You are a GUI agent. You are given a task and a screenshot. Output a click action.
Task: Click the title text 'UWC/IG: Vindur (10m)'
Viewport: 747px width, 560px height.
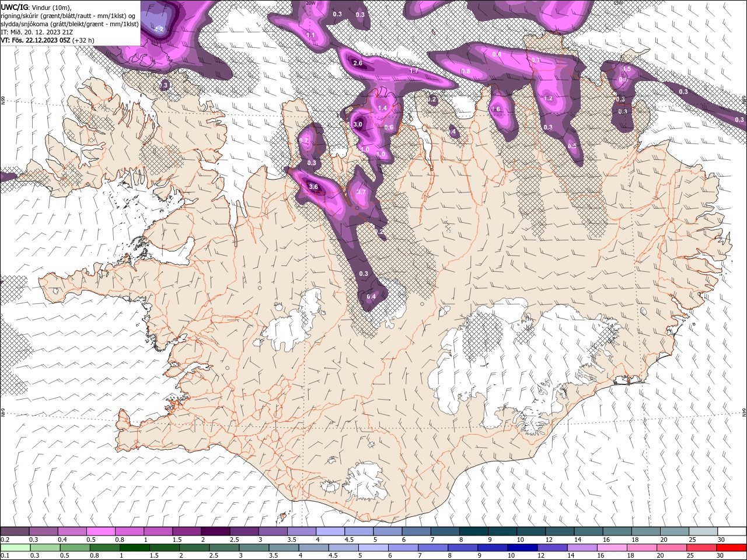[x=36, y=7]
